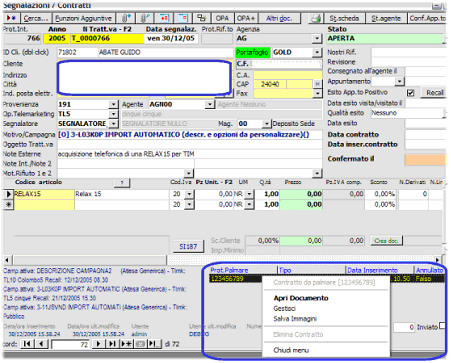This screenshot has width=451, height=363.
Task: Click the Nostri Rif. input field
Action: pos(409,52)
